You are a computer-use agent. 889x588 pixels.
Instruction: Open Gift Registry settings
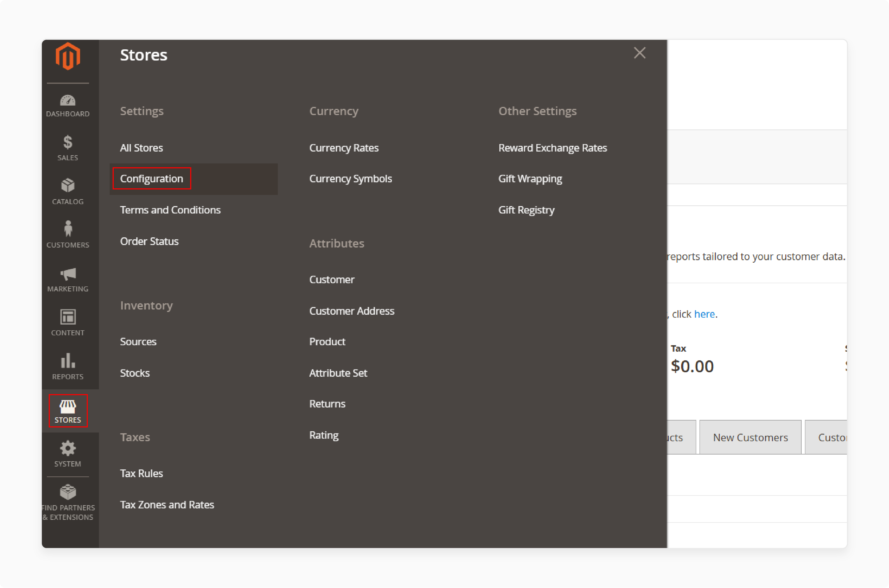[526, 210]
